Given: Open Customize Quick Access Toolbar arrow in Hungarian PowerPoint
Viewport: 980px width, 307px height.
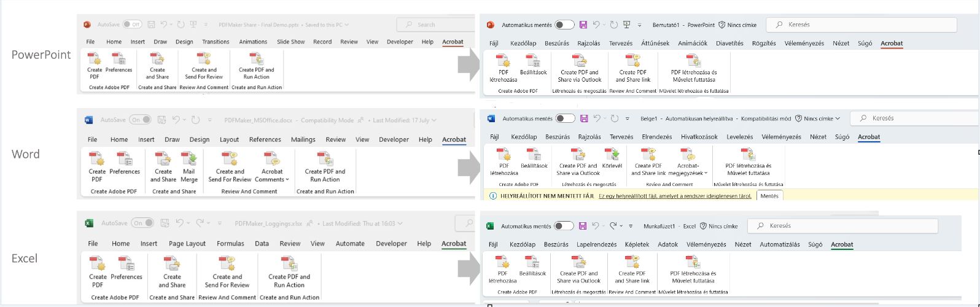Looking at the screenshot, I should point(639,25).
